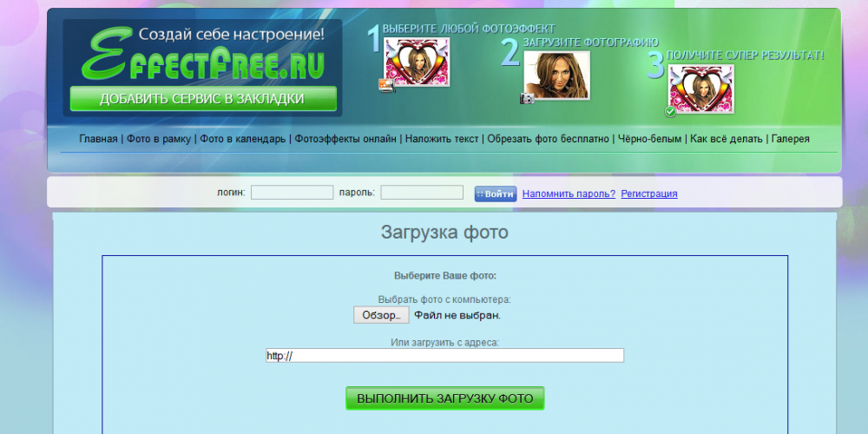Click the picture icon beside step 1 thumbnail
The image size is (868, 434).
coord(386,85)
